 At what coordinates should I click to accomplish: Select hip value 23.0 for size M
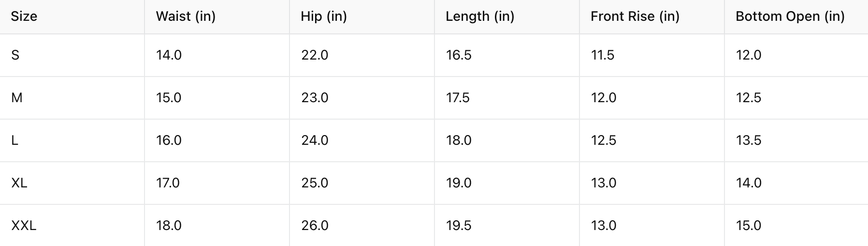(315, 98)
